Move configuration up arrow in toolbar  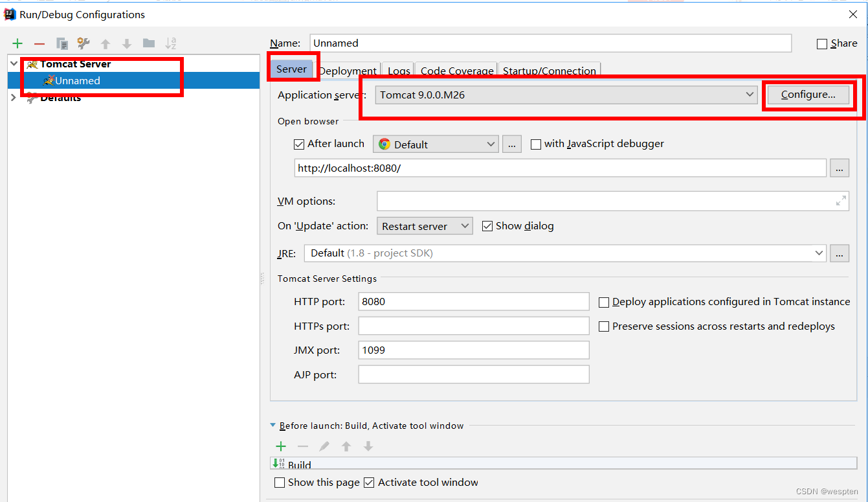[106, 43]
